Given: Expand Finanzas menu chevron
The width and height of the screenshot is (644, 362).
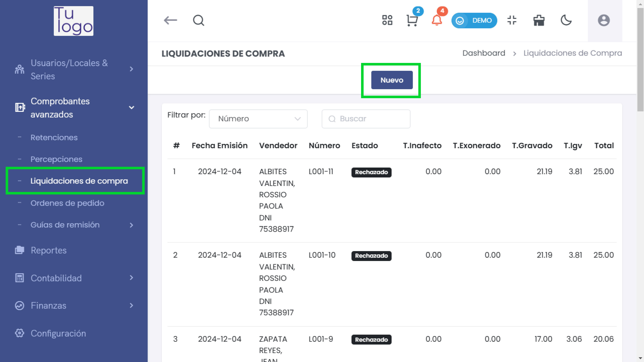Looking at the screenshot, I should tap(131, 305).
